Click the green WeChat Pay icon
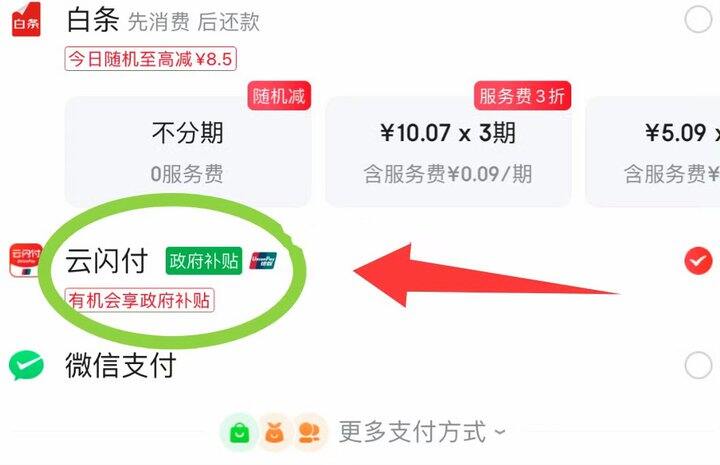This screenshot has height=465, width=720. [x=26, y=365]
